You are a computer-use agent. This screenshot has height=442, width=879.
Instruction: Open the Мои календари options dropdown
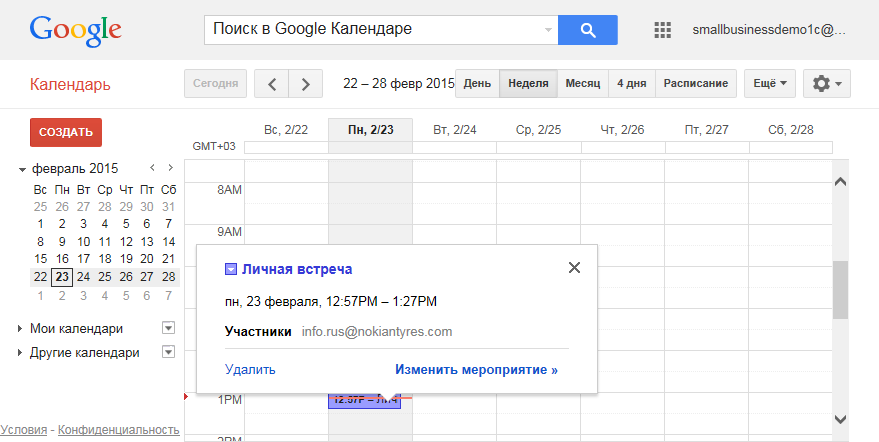[168, 328]
